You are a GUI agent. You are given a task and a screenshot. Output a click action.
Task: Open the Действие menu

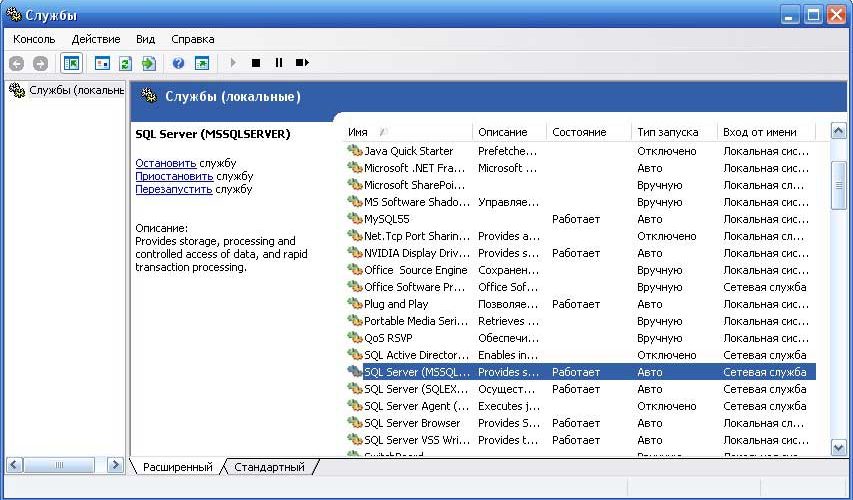click(x=96, y=39)
